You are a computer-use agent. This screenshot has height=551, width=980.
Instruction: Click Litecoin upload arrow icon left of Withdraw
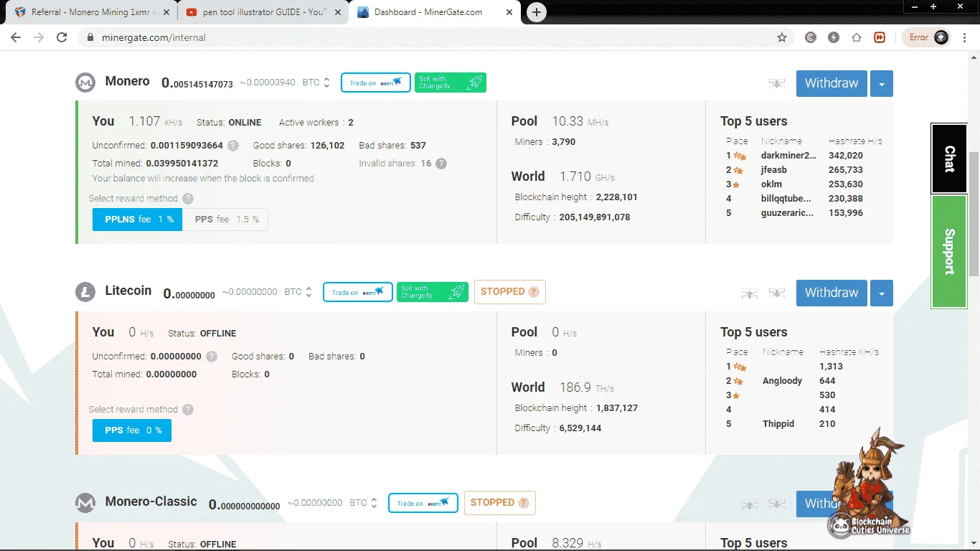coord(750,293)
